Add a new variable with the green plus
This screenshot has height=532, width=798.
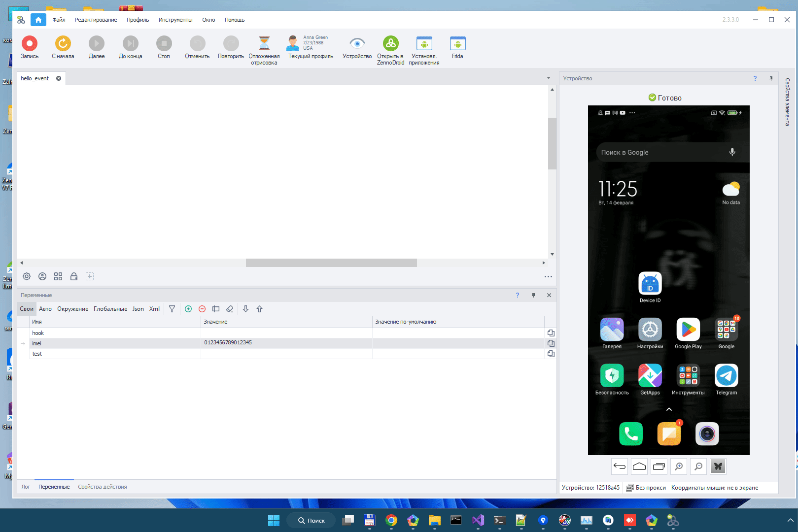click(188, 309)
